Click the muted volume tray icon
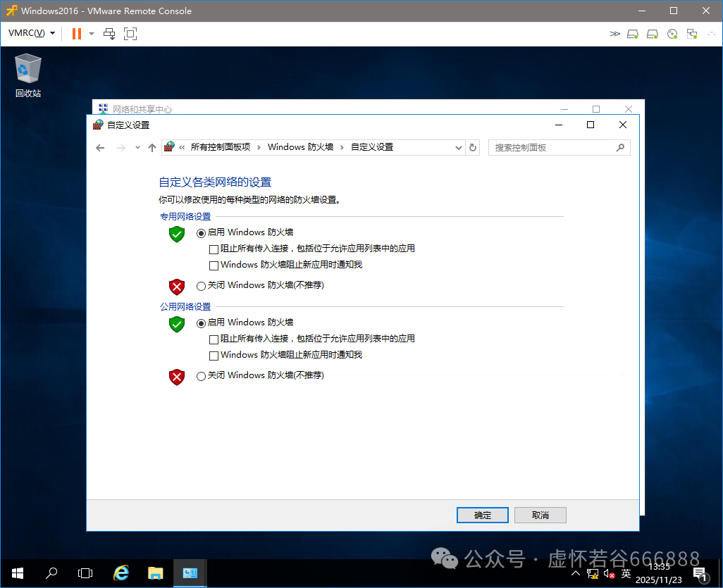This screenshot has width=723, height=588. pos(609,574)
